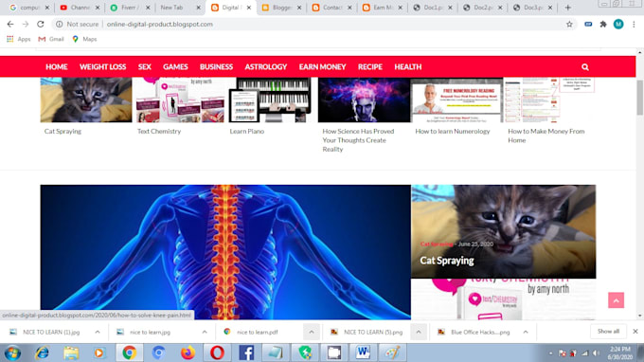This screenshot has height=362, width=644.
Task: Expand options for Blue Office Hacks png download
Action: (x=526, y=332)
